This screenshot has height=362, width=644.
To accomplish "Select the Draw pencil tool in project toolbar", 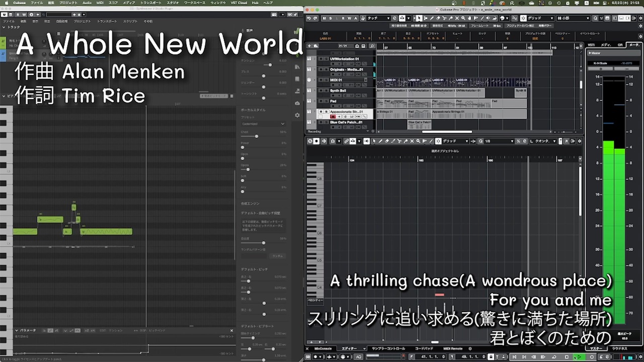I will (x=432, y=18).
